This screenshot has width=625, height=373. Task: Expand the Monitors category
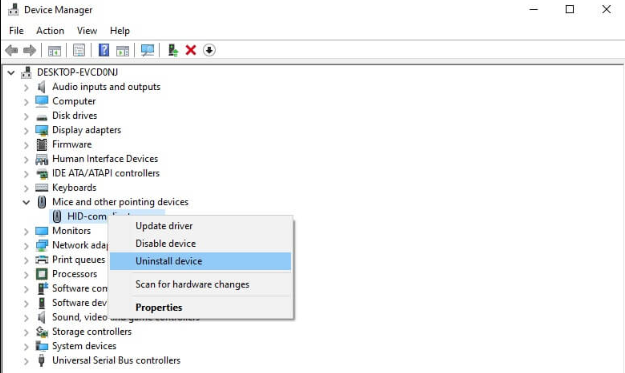(26, 232)
